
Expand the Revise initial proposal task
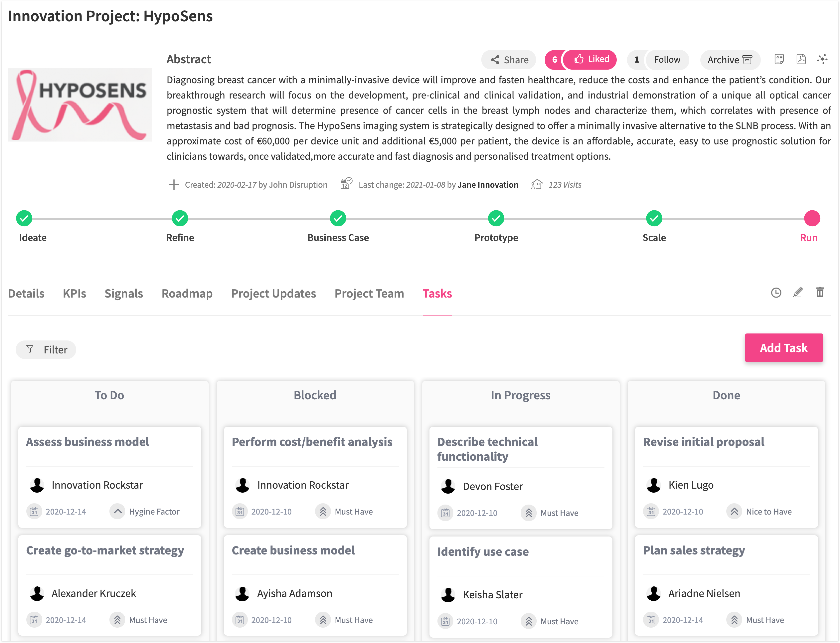pos(703,442)
